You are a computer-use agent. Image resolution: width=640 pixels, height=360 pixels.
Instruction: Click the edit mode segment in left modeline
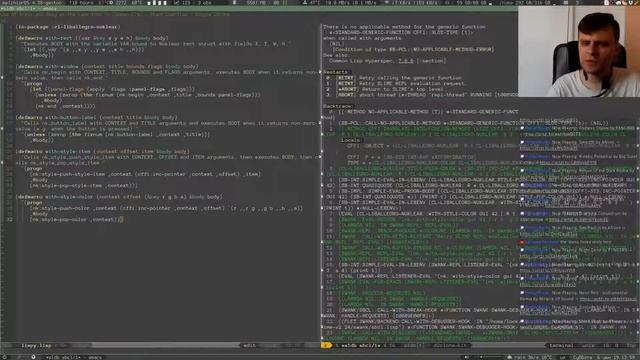pos(249,346)
